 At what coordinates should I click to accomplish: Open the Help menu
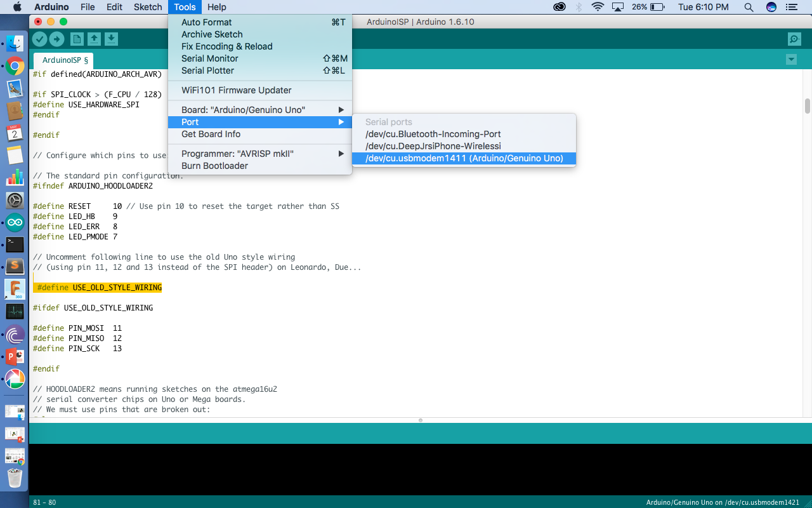point(217,7)
